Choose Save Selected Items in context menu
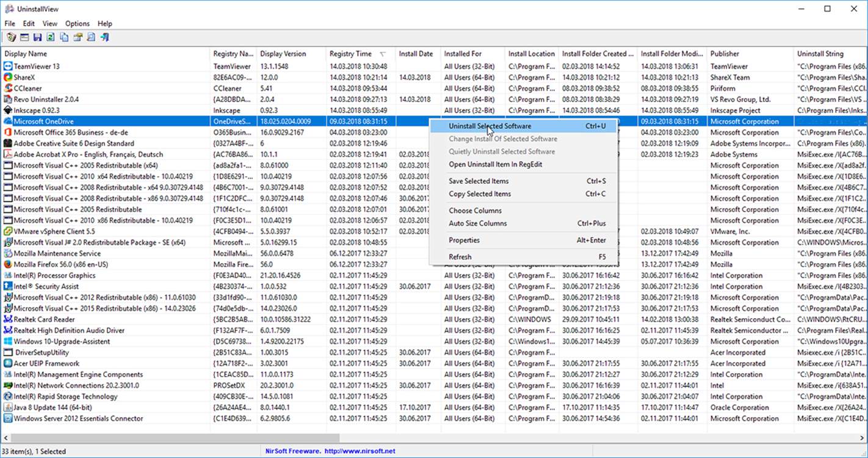868x458 pixels. tap(523, 181)
